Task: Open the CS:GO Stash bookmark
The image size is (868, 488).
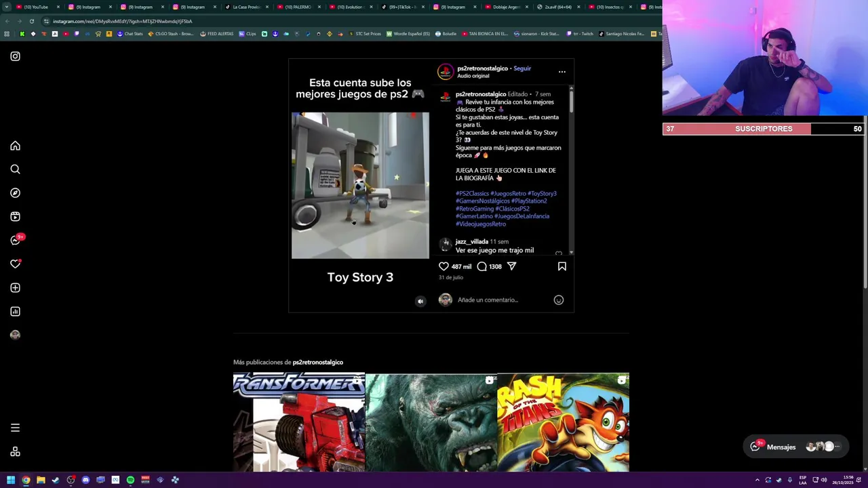Action: pyautogui.click(x=171, y=34)
